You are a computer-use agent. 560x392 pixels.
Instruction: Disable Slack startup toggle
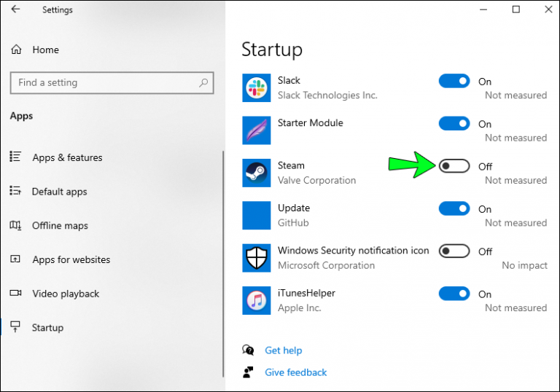coord(454,81)
